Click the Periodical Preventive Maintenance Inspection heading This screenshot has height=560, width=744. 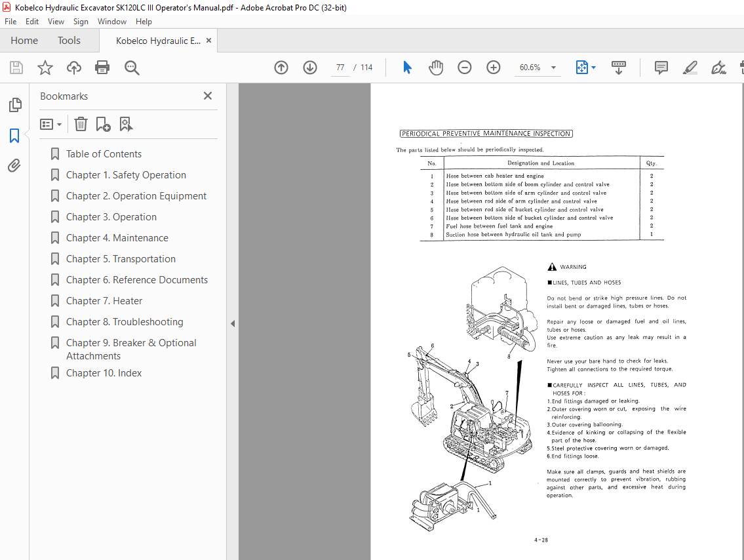click(x=486, y=133)
